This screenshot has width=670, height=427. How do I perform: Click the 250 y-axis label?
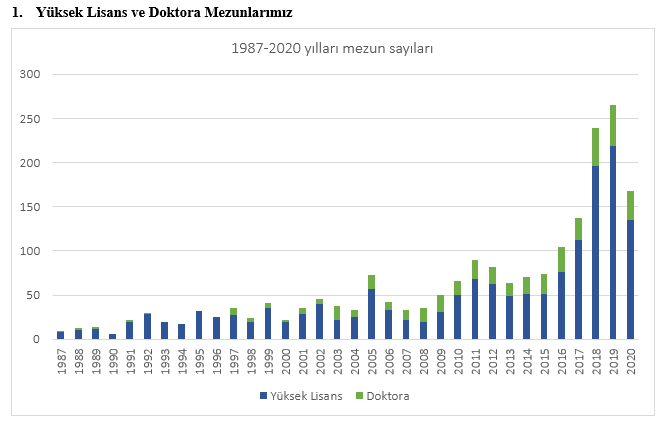[x=30, y=118]
